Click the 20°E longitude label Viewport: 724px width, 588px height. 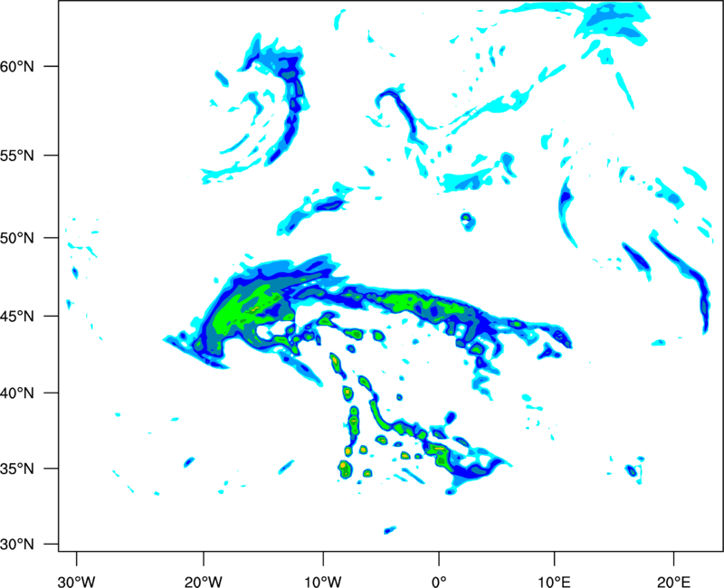pyautogui.click(x=673, y=582)
